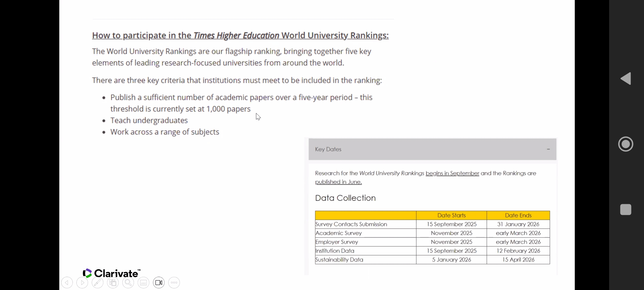Viewport: 644px width, 290px height.
Task: Open more slideshow options menu
Action: pyautogui.click(x=174, y=282)
